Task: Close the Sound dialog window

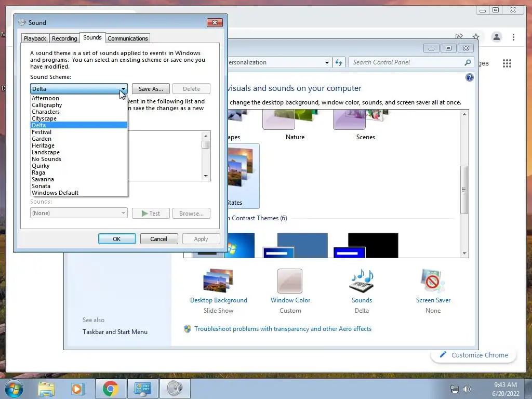Action: (215, 23)
